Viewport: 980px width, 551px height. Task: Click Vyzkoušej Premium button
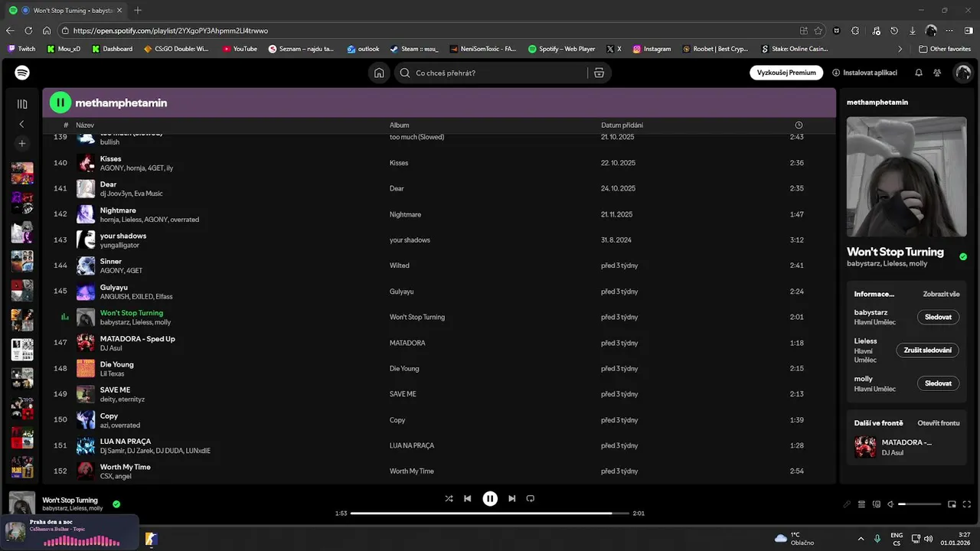[x=786, y=73]
